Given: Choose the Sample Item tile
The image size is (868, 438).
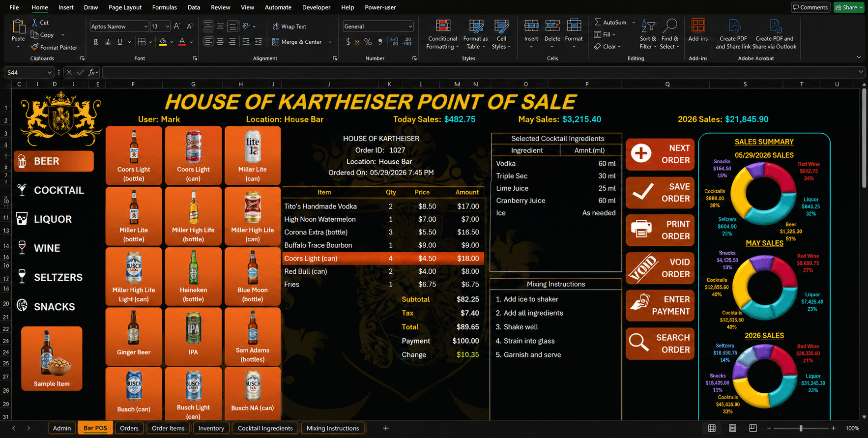Looking at the screenshot, I should coord(52,358).
